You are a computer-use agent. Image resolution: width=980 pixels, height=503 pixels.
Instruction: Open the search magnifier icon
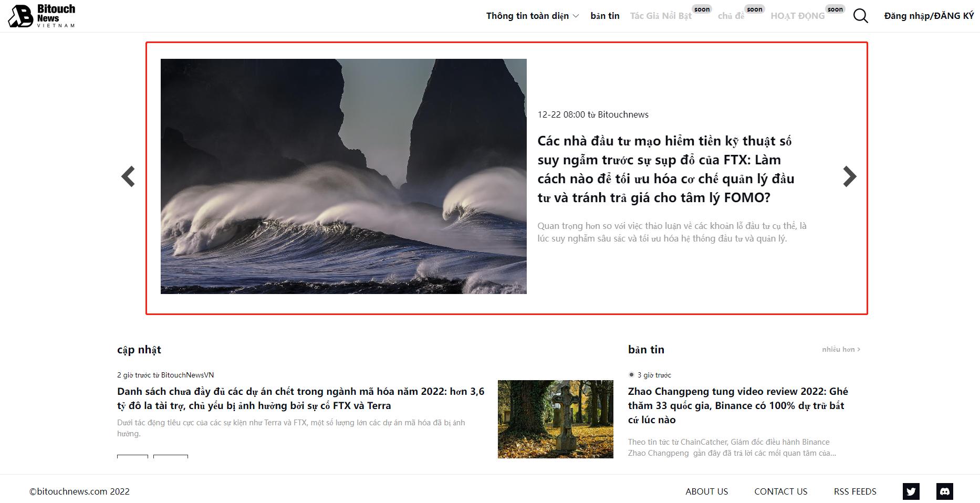tap(860, 16)
